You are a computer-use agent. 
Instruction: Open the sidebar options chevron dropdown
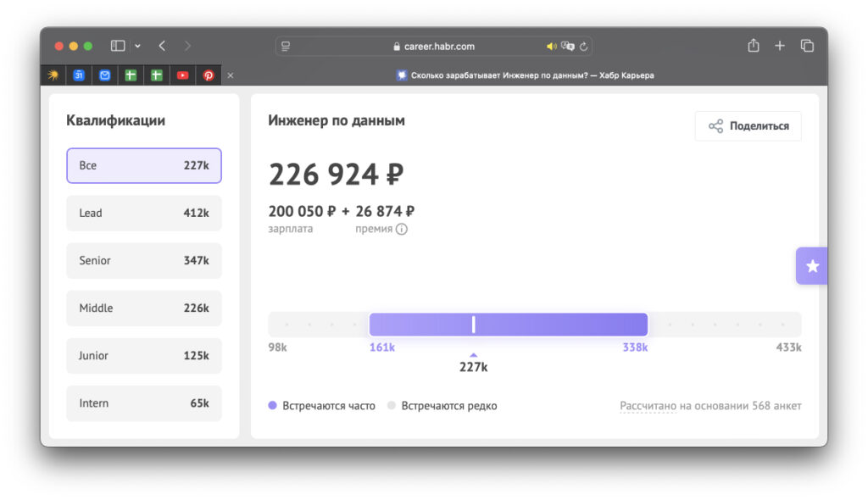click(138, 46)
